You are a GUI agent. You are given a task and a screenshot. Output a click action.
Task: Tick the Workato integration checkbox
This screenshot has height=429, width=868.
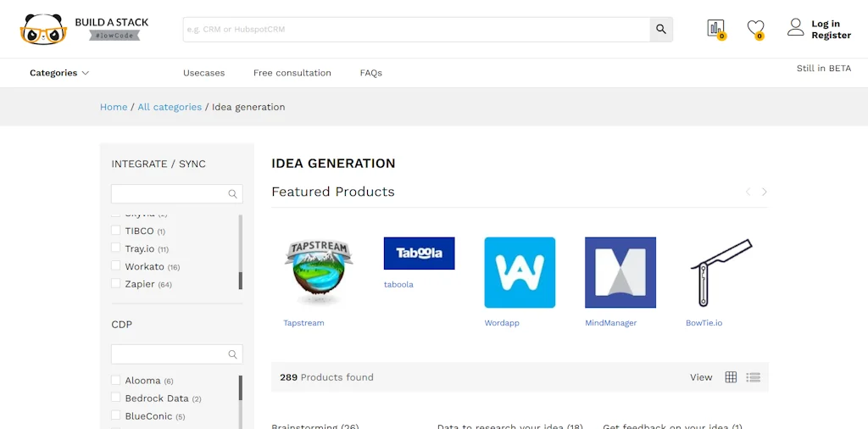click(x=116, y=266)
